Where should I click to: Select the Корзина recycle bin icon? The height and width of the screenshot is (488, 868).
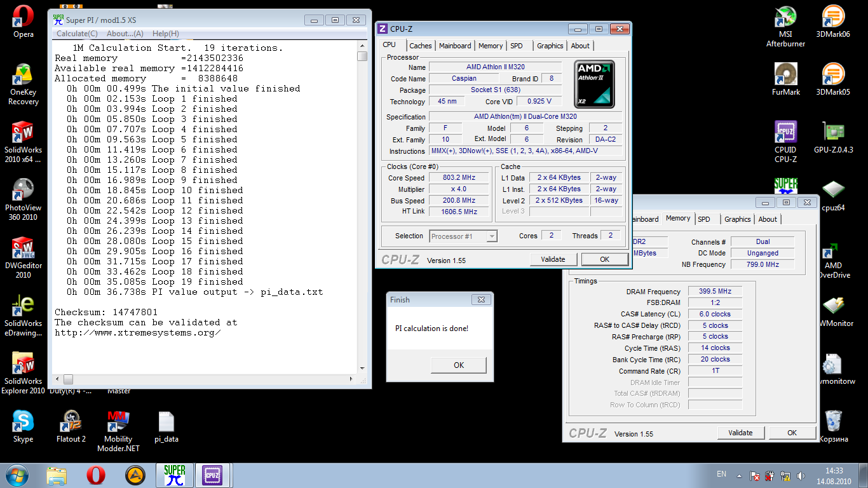click(833, 426)
